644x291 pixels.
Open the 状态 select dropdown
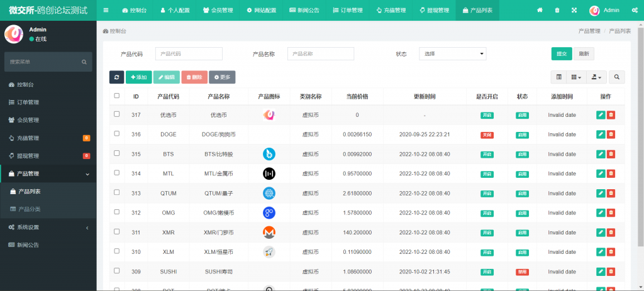(x=453, y=54)
